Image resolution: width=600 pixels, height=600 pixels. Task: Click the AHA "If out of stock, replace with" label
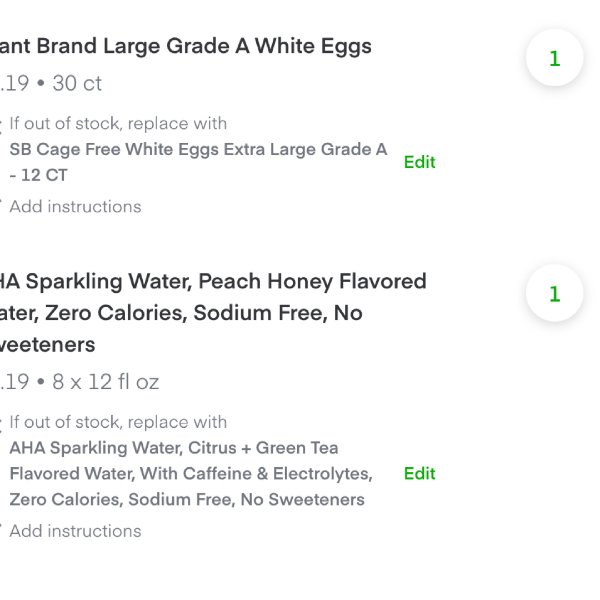pyautogui.click(x=118, y=422)
